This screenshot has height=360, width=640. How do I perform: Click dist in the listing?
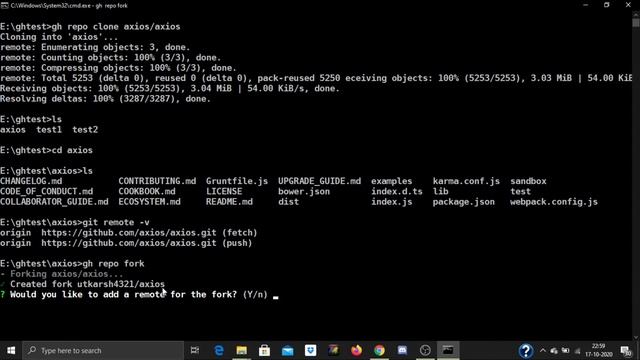288,202
